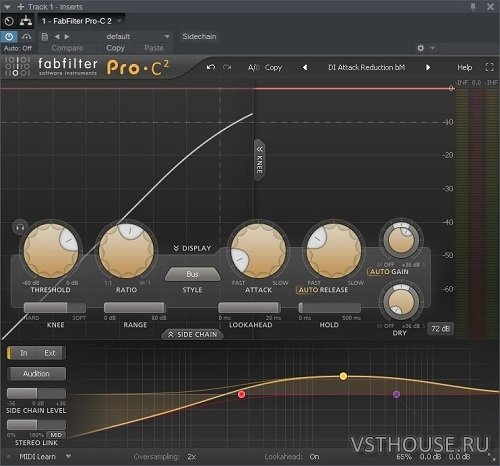500x466 pixels.
Task: Click the redo arrow icon
Action: pyautogui.click(x=227, y=67)
